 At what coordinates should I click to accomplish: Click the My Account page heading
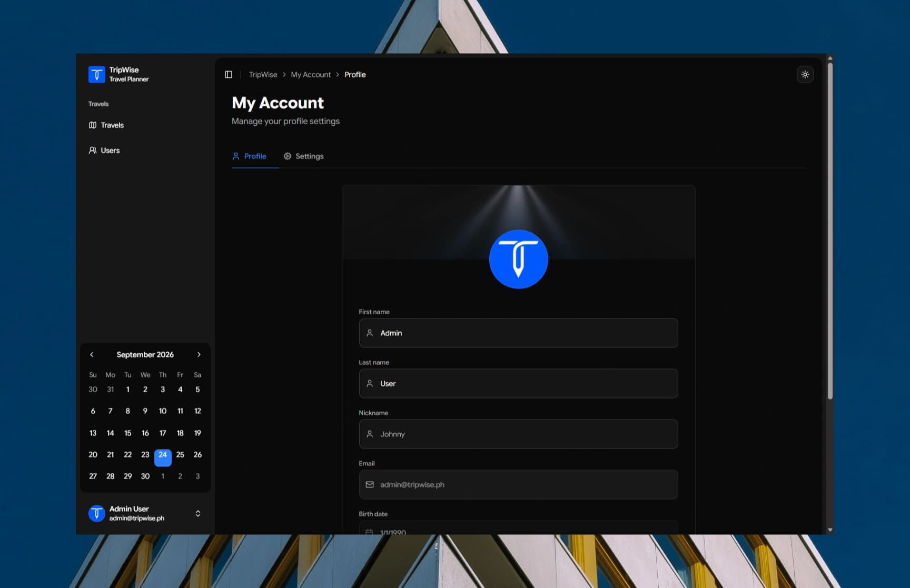[278, 103]
